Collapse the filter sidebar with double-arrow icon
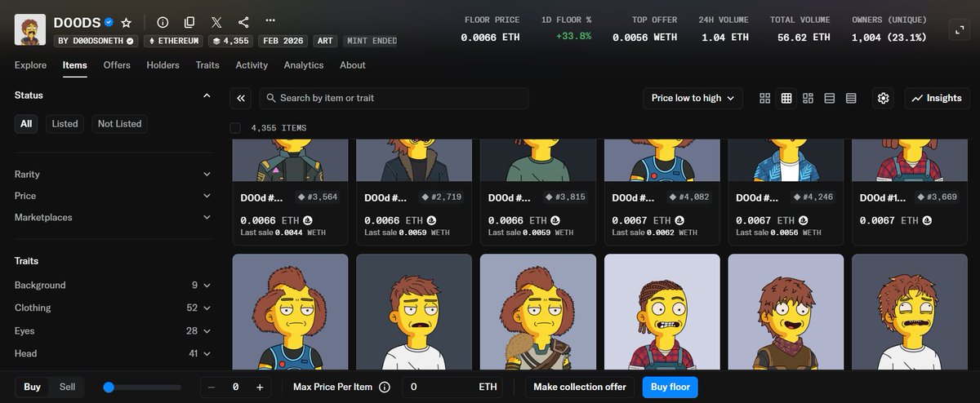 [x=241, y=98]
